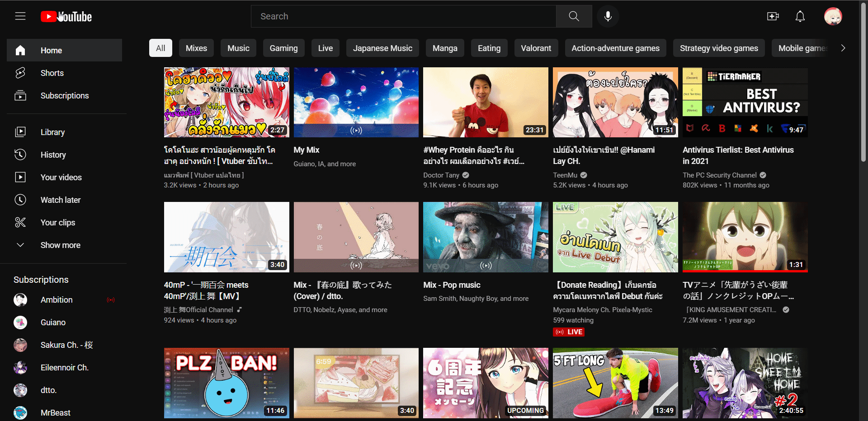Viewport: 868px width, 421px height.
Task: Open The PC Security Channel link
Action: (x=719, y=175)
